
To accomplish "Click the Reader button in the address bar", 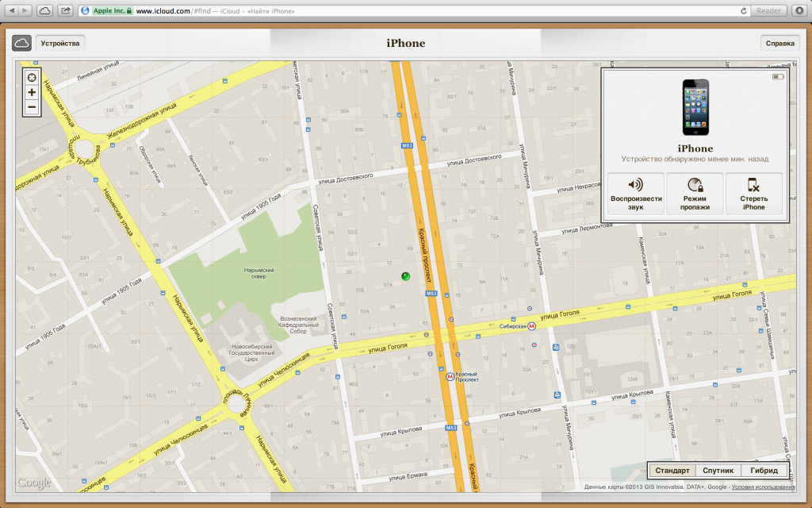I will point(768,10).
